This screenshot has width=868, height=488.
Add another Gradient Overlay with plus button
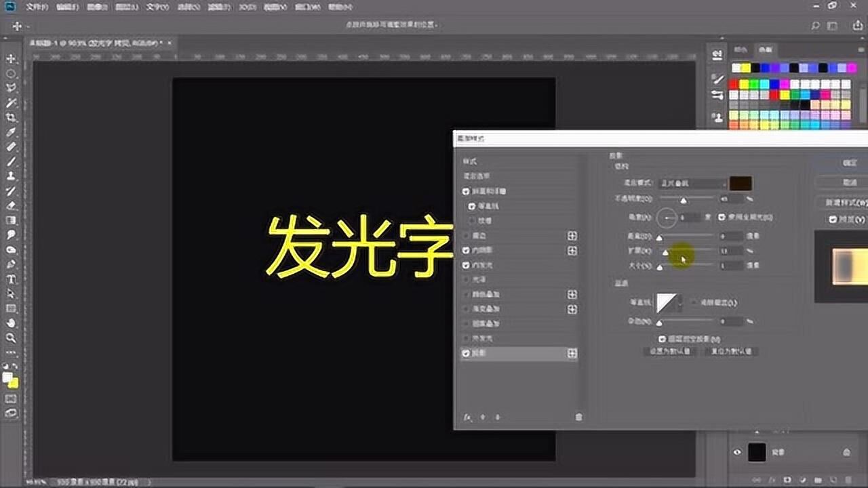point(572,309)
